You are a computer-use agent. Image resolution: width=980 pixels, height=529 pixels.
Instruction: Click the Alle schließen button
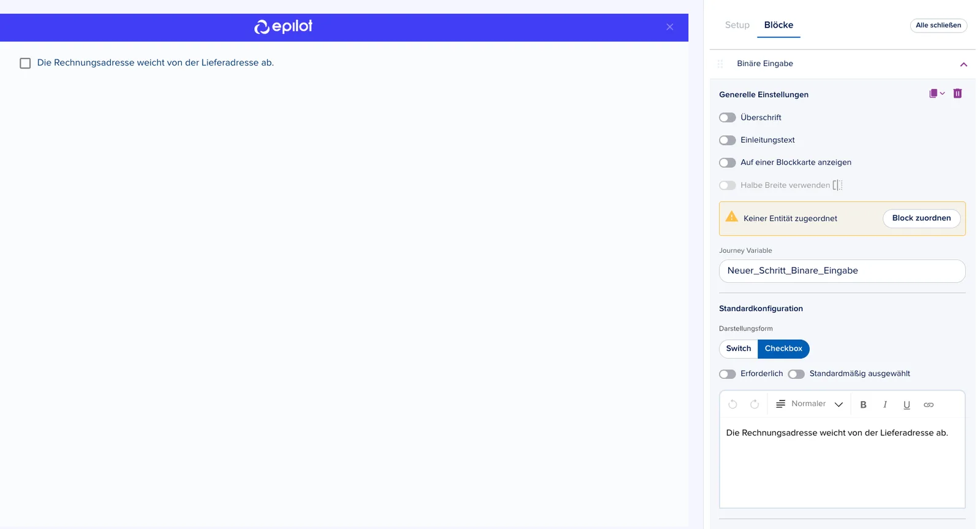938,26
